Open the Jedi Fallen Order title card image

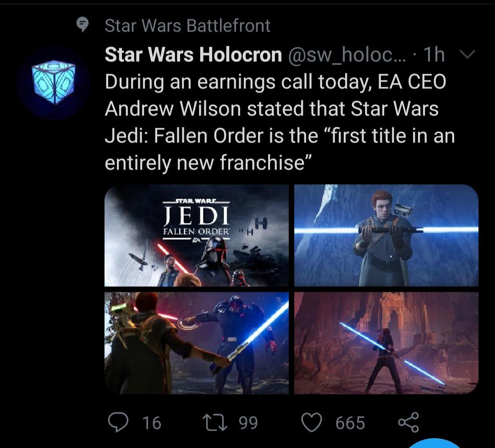pyautogui.click(x=197, y=235)
